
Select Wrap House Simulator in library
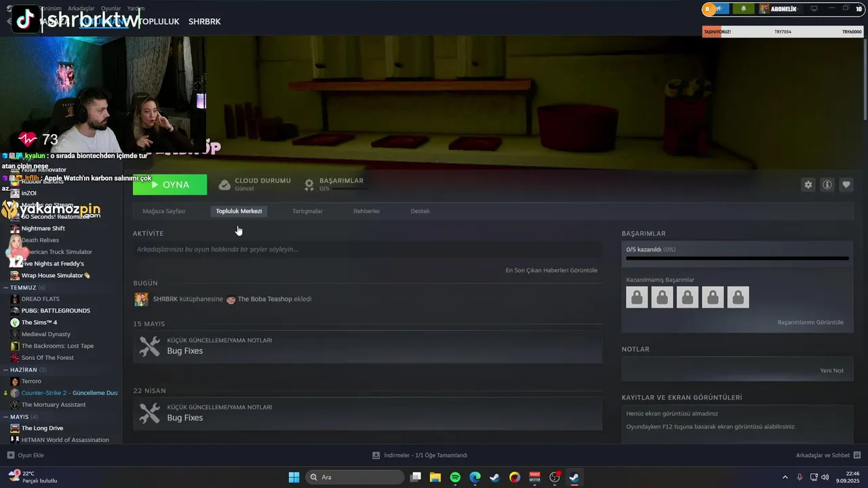point(56,275)
